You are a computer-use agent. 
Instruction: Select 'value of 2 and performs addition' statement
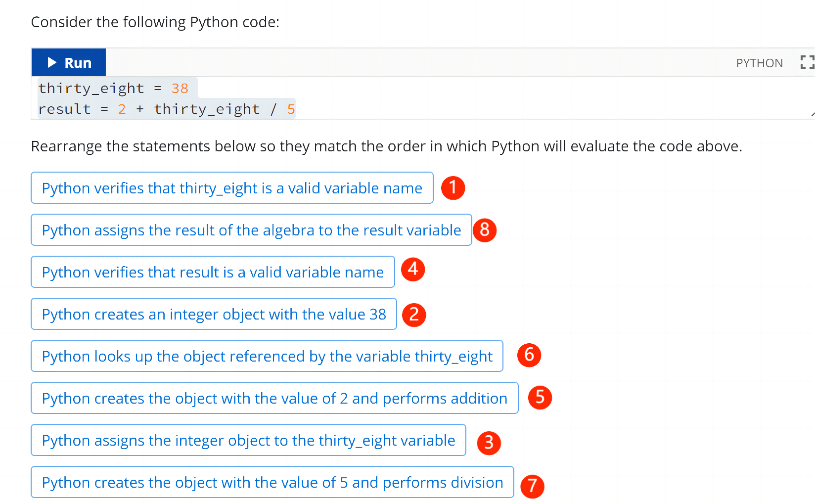[x=274, y=398]
